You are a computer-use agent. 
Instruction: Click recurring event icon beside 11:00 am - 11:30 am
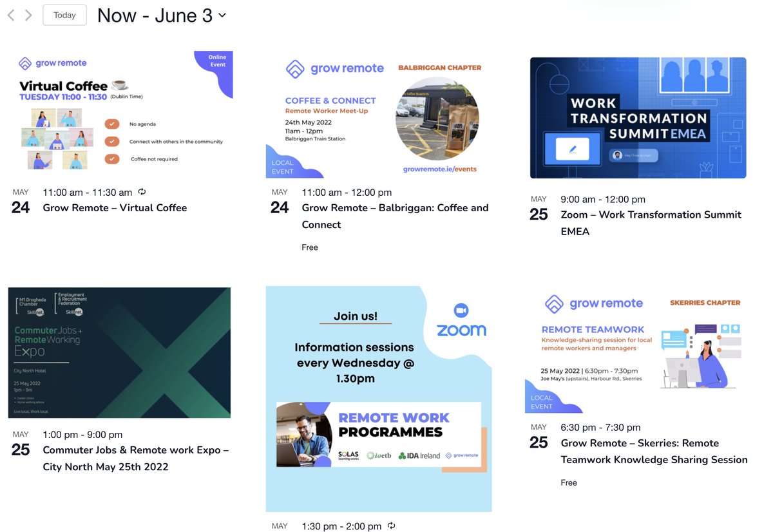point(142,191)
